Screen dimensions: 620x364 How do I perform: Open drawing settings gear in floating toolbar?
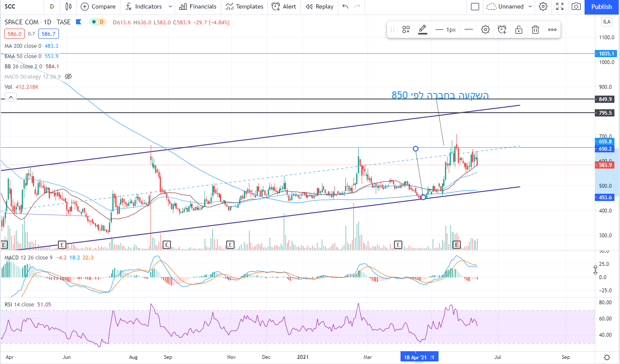tap(485, 29)
